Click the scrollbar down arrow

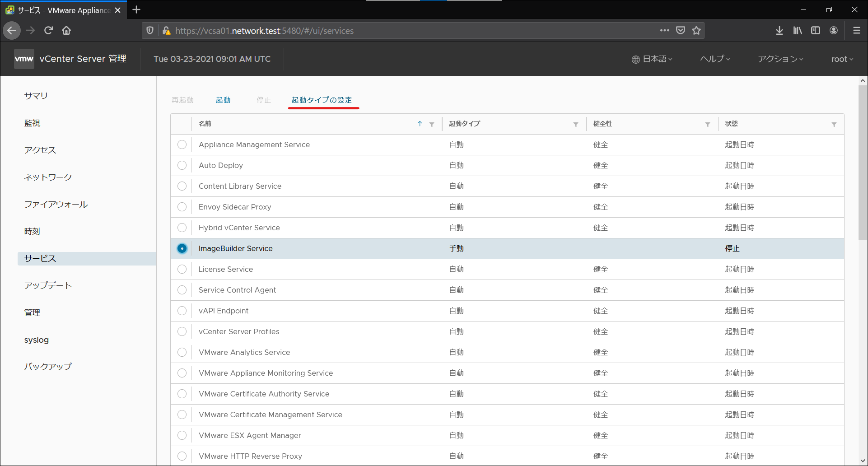[863, 461]
